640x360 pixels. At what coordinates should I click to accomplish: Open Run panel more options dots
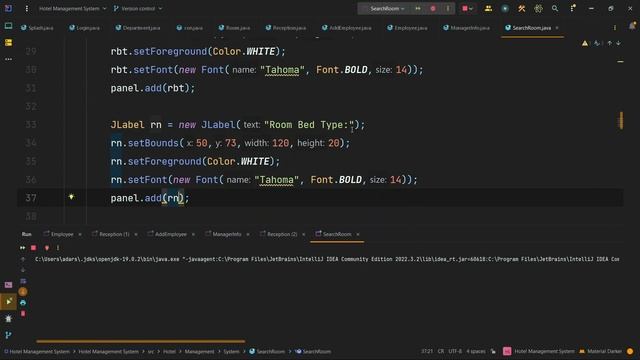(x=58, y=248)
